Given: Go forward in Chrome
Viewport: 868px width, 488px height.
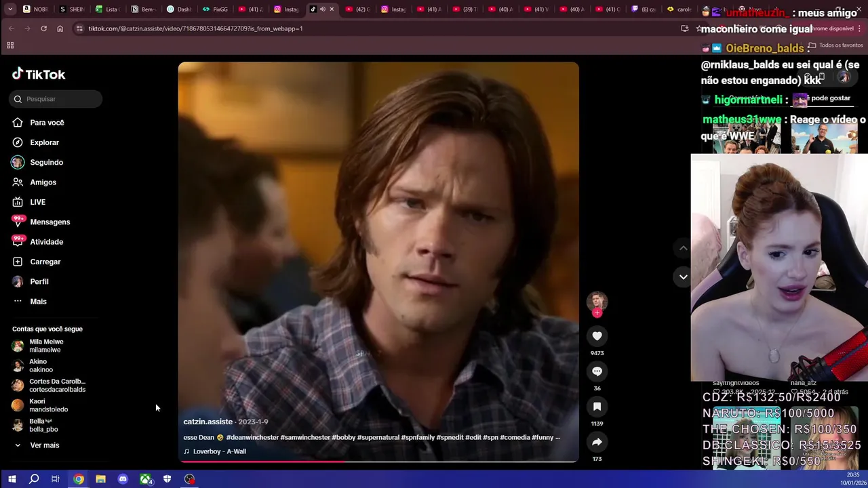Looking at the screenshot, I should 27,28.
